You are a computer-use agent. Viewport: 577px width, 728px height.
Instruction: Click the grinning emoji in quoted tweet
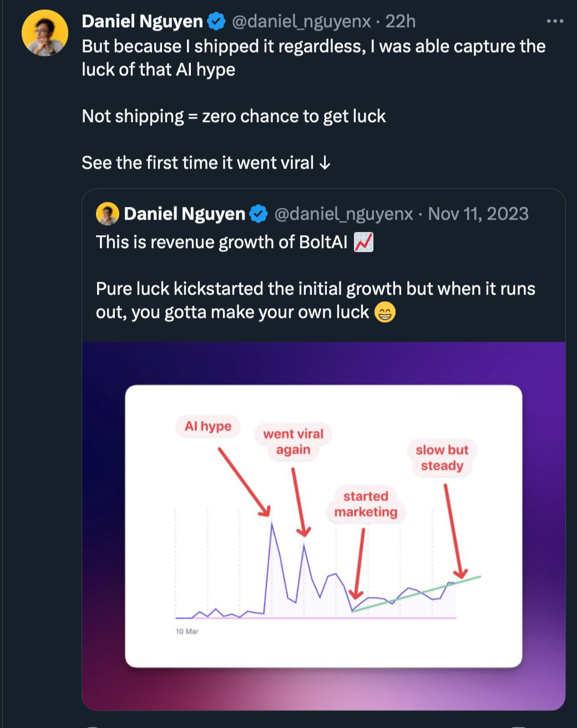[x=384, y=312]
